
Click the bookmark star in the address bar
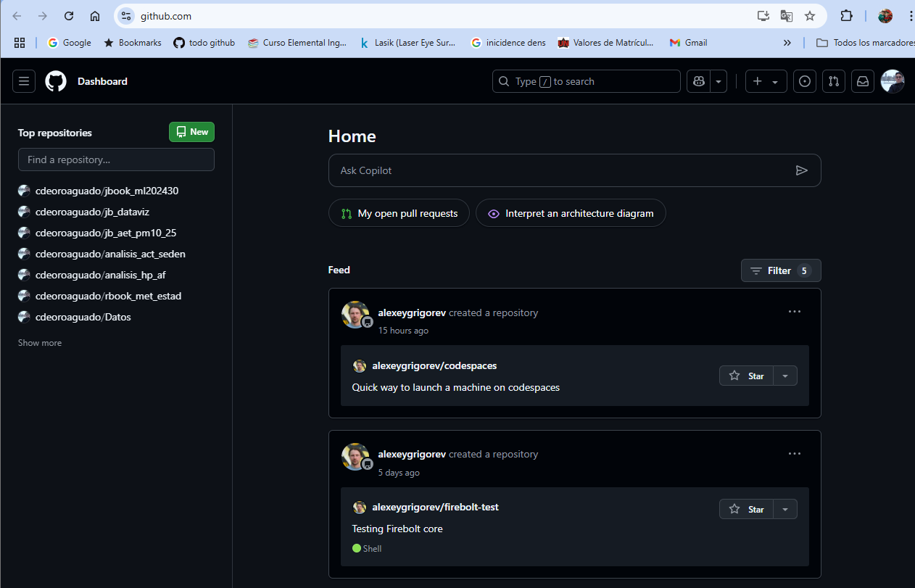(x=810, y=15)
